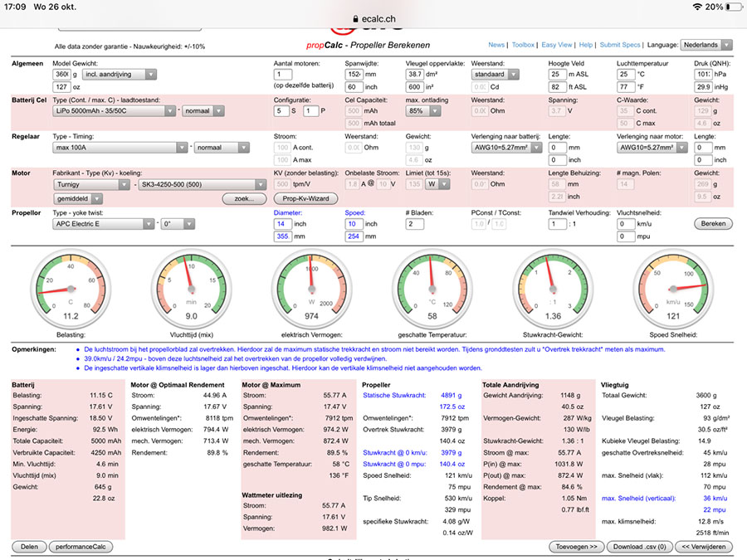Open the battery charge state 'normaal' dropdown

[x=203, y=111]
